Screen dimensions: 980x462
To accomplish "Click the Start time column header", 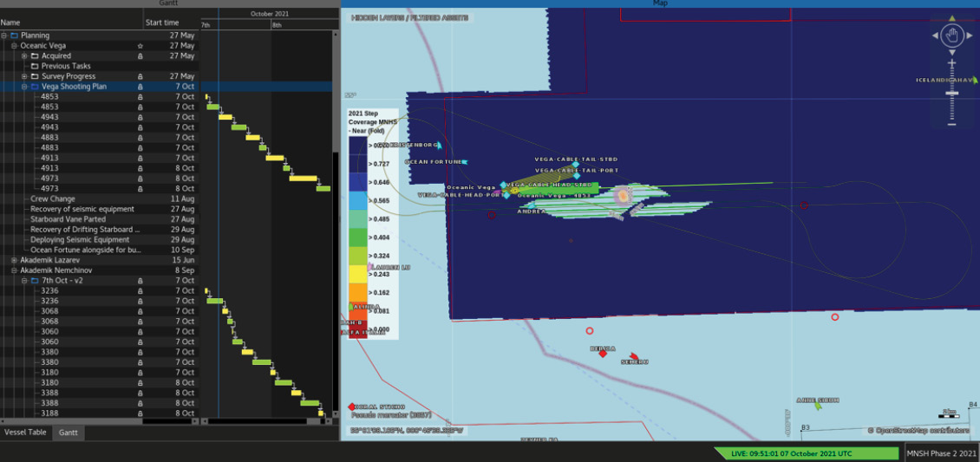I will [x=171, y=23].
